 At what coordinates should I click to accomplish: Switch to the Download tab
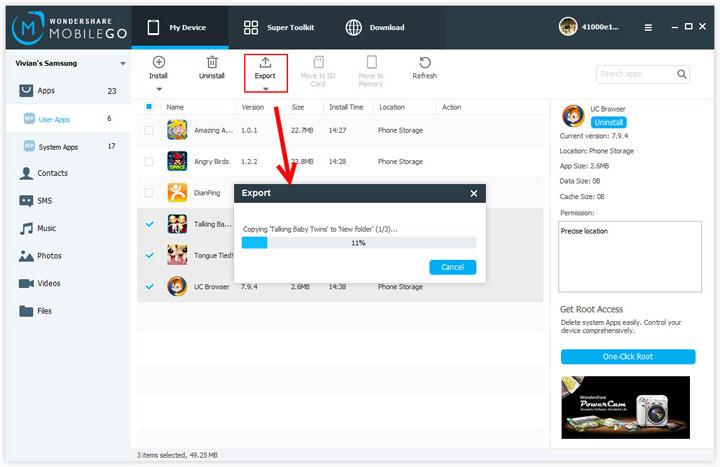(x=375, y=27)
